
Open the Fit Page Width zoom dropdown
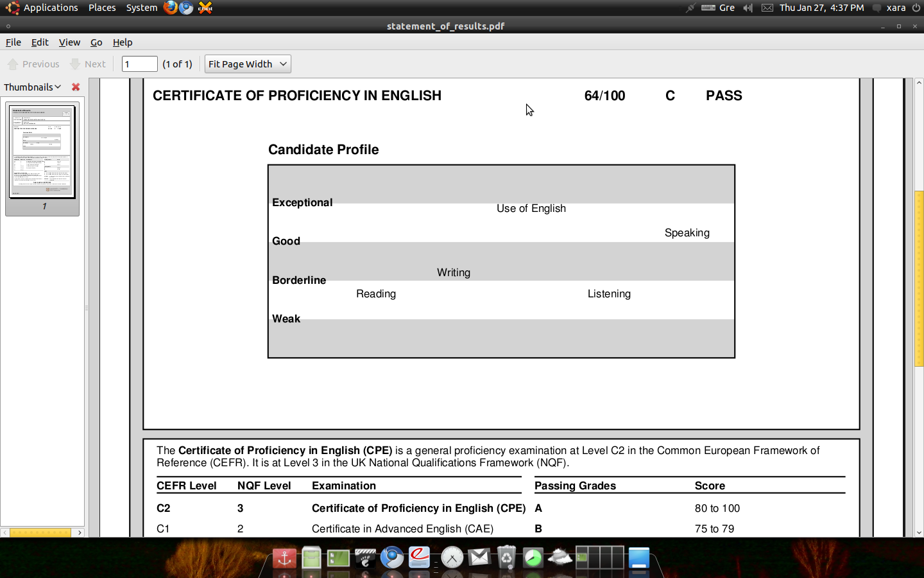[x=248, y=64]
